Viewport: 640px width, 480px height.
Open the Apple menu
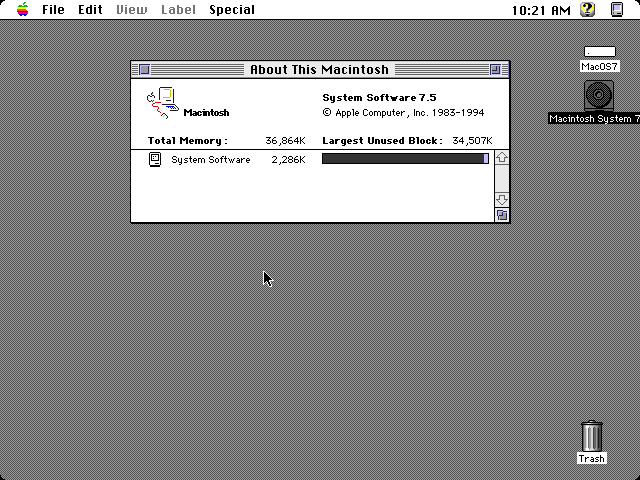coord(23,9)
